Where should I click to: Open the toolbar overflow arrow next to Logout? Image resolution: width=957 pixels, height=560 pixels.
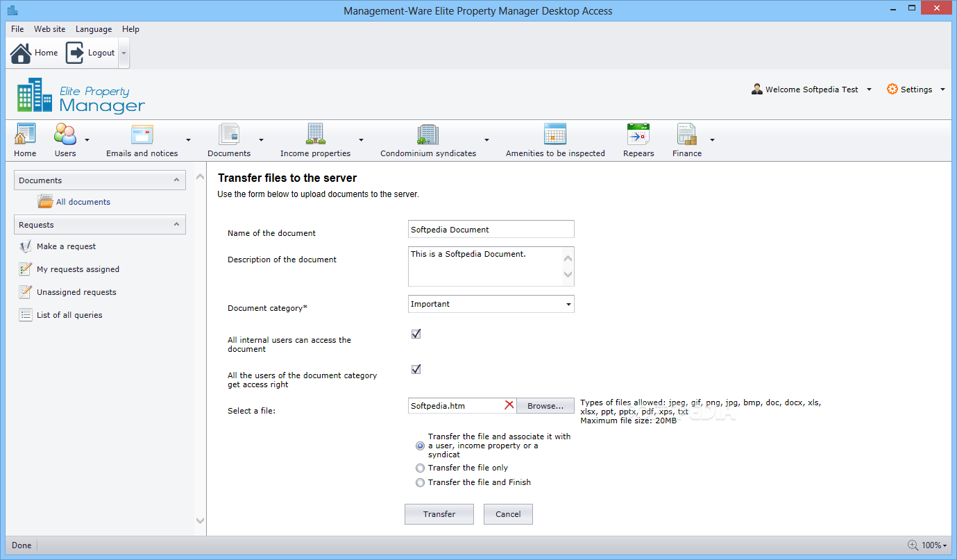tap(124, 53)
